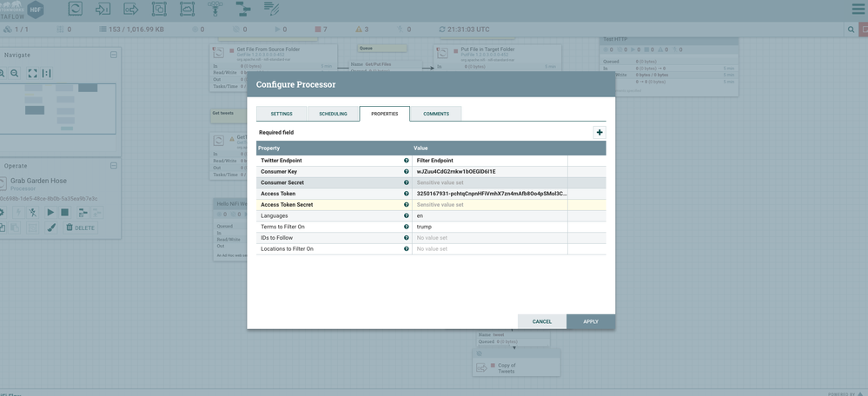
Task: Select the Label icon in top toolbar
Action: tap(271, 10)
